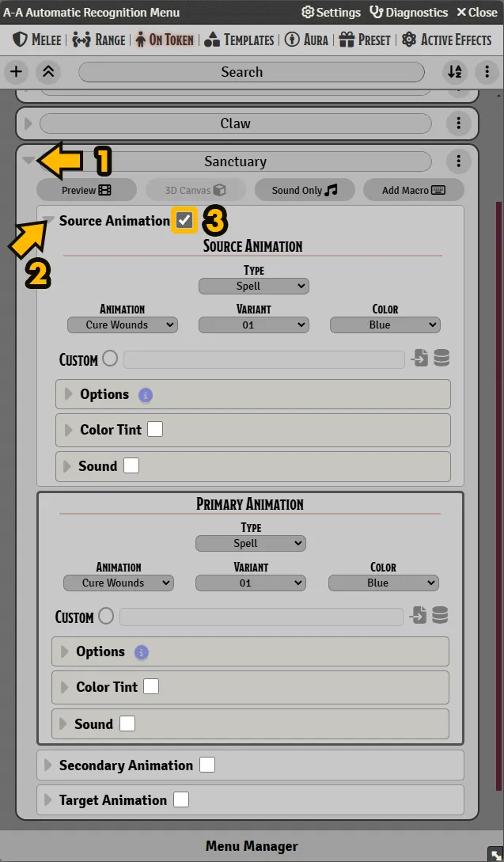Click Source Animation custom path field
This screenshot has height=862, width=504.
(x=264, y=359)
